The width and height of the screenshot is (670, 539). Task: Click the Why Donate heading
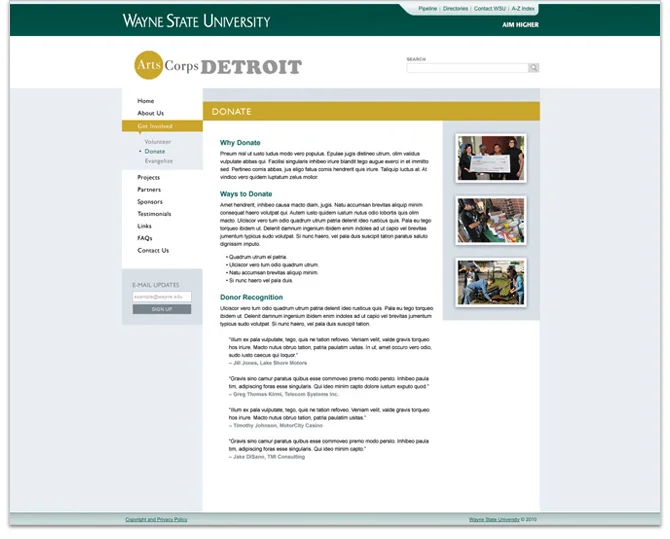click(x=240, y=143)
